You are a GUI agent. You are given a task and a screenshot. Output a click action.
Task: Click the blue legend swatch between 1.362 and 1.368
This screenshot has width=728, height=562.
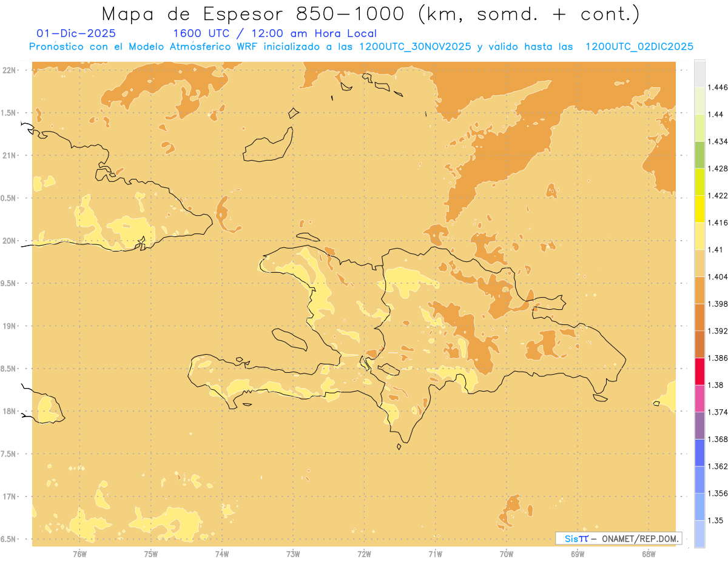pyautogui.click(x=699, y=452)
